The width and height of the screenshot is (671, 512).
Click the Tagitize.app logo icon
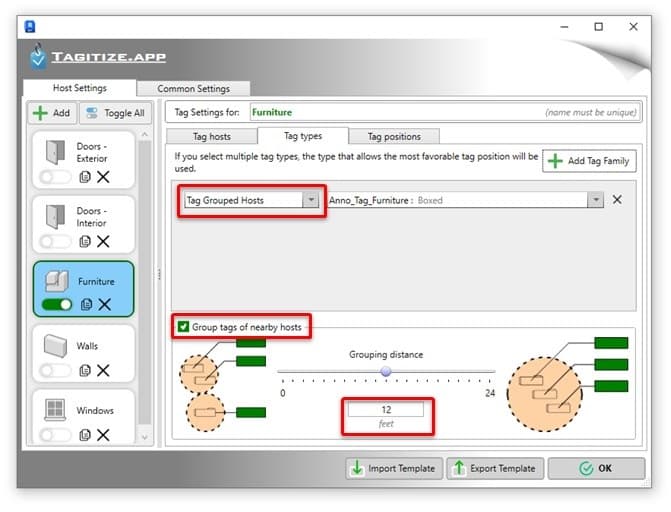38,56
